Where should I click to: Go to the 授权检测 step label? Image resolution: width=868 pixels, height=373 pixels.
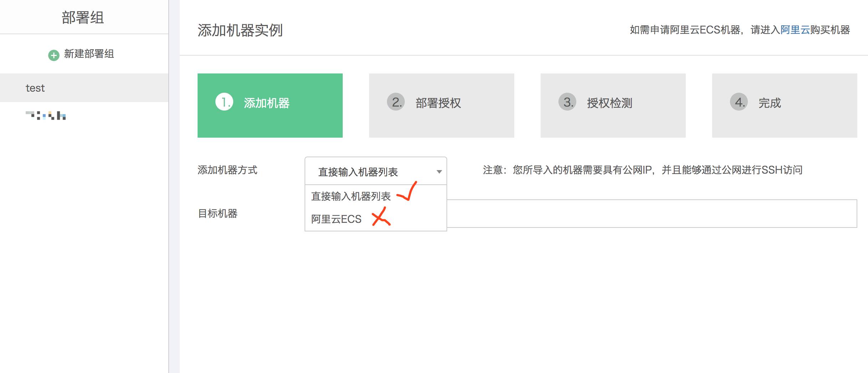click(x=609, y=103)
